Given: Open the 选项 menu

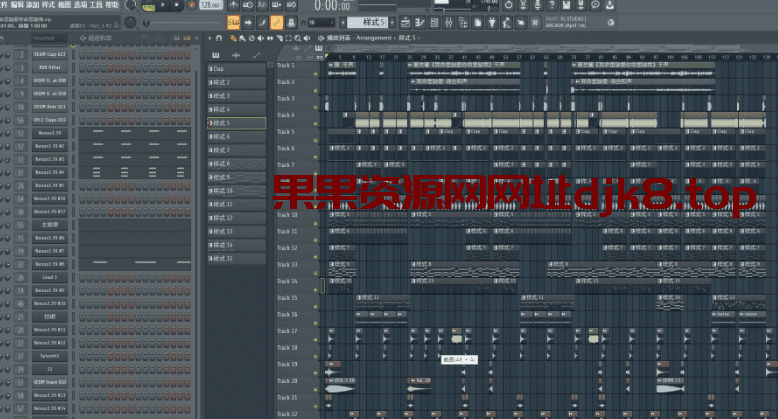Looking at the screenshot, I should (80, 4).
